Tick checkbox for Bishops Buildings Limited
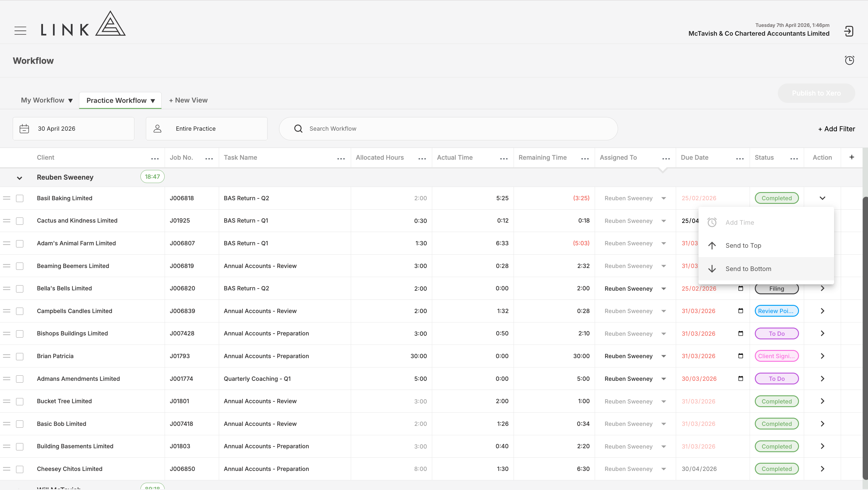 click(x=20, y=334)
